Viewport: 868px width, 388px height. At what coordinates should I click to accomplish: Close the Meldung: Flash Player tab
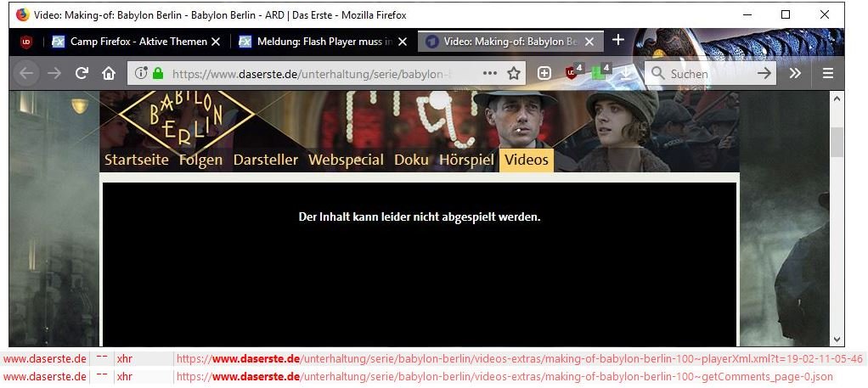click(403, 42)
